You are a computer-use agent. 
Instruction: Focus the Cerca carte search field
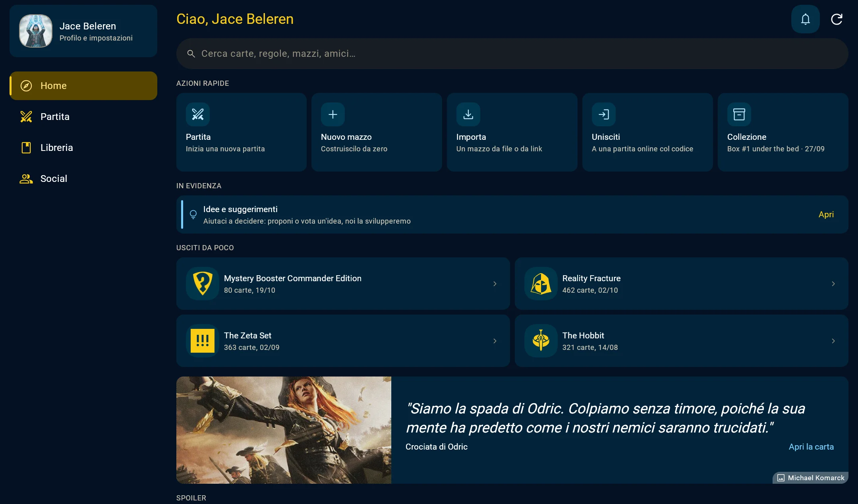pos(512,54)
